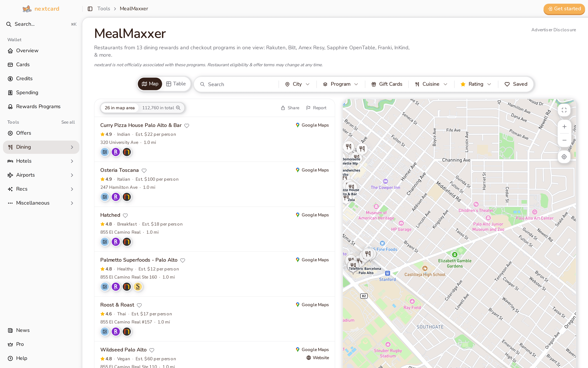Click Teleferic Barcelona restaurant map pin

pos(353,266)
